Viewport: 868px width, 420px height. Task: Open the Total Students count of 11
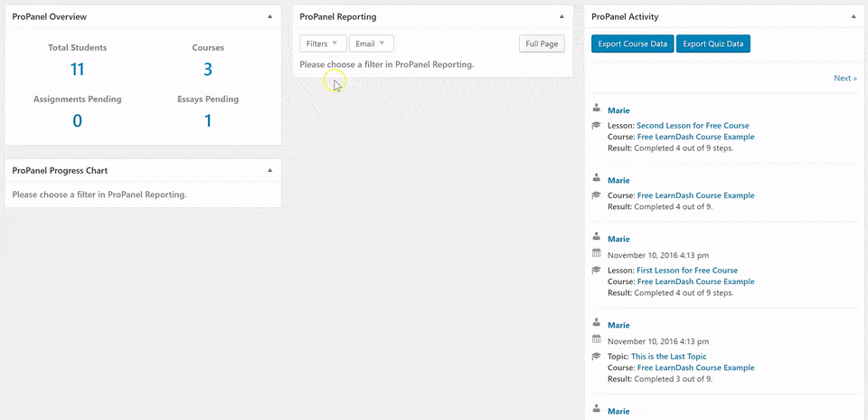click(x=77, y=70)
